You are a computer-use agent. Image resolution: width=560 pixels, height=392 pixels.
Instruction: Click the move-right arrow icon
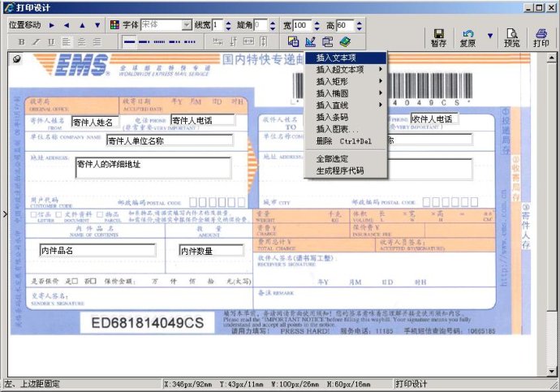pos(54,25)
